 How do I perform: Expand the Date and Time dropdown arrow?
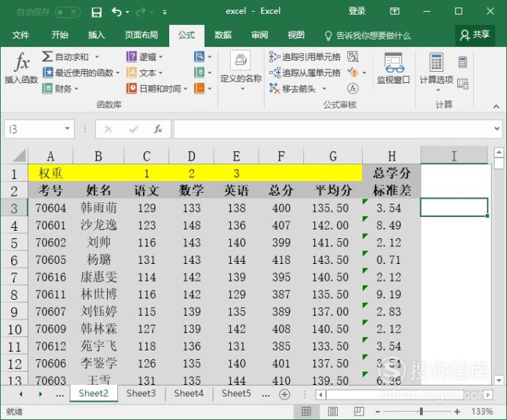coord(185,89)
